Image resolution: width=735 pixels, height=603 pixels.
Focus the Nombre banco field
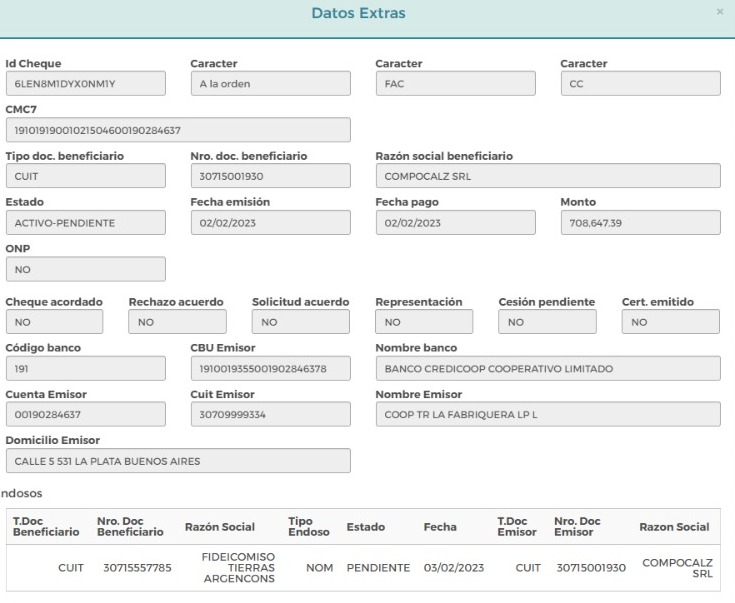click(548, 368)
